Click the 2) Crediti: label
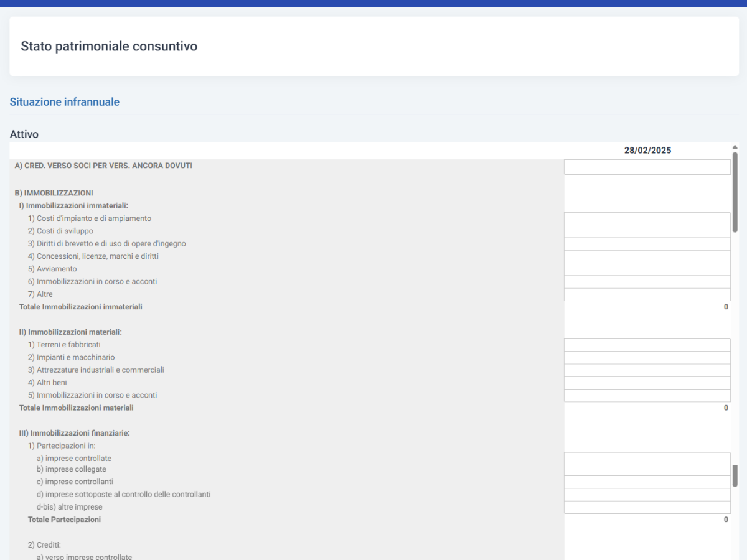747x560 pixels. point(43,545)
